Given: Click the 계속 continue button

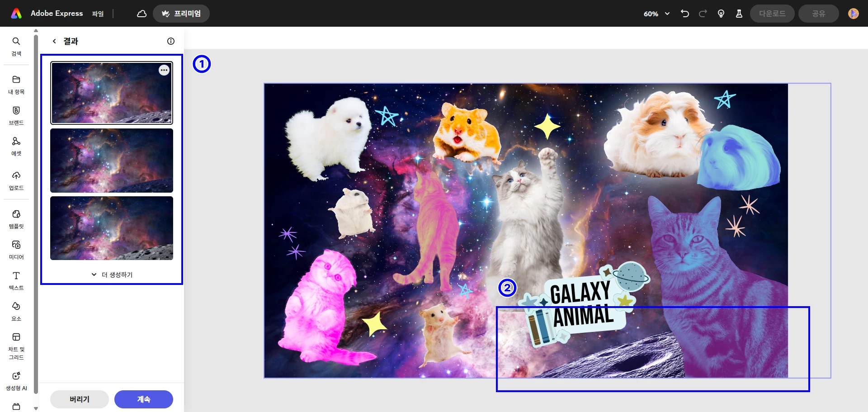Looking at the screenshot, I should pyautogui.click(x=144, y=399).
